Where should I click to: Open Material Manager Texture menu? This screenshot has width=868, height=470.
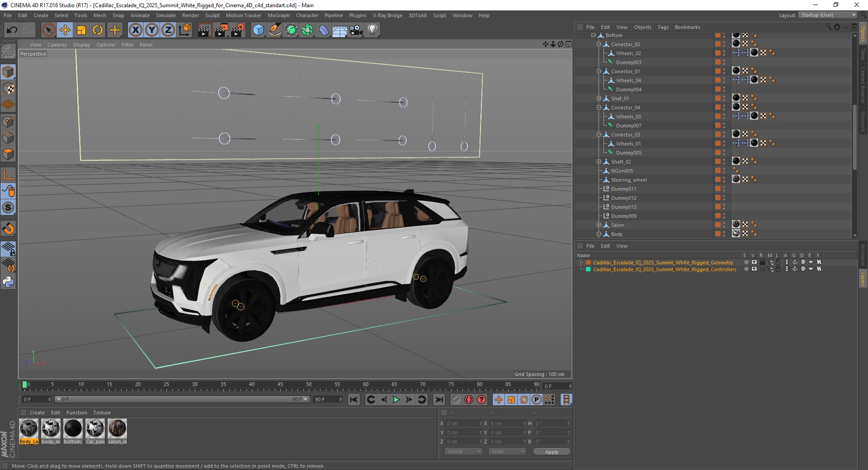coord(102,413)
